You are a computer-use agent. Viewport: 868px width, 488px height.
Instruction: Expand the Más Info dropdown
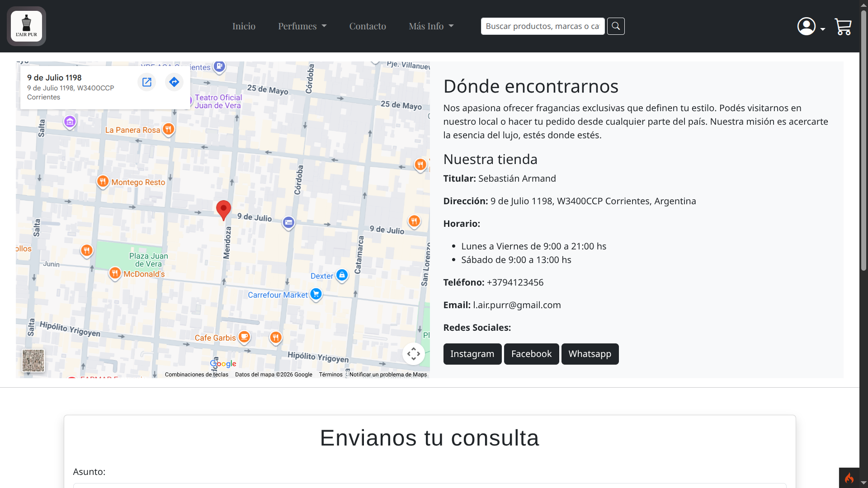(x=431, y=26)
